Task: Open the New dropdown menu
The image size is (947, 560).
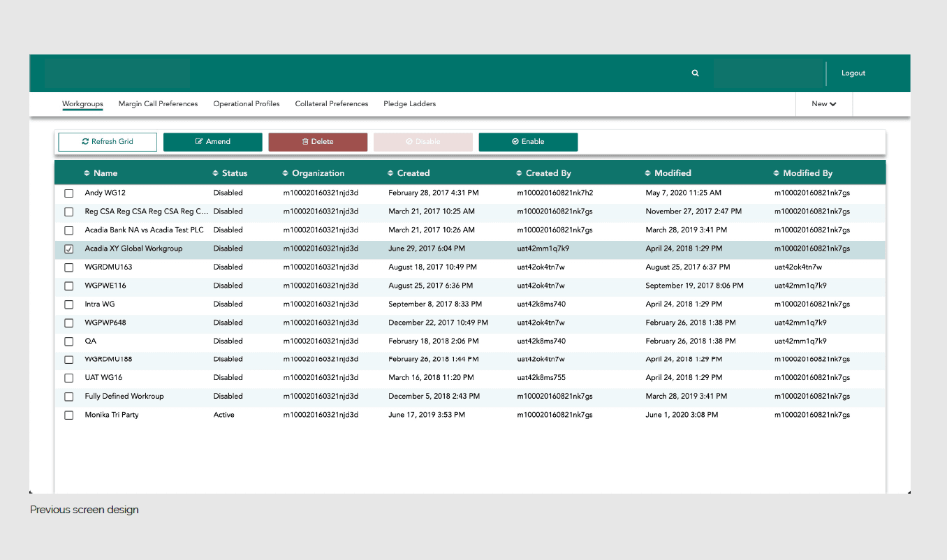Action: click(823, 104)
